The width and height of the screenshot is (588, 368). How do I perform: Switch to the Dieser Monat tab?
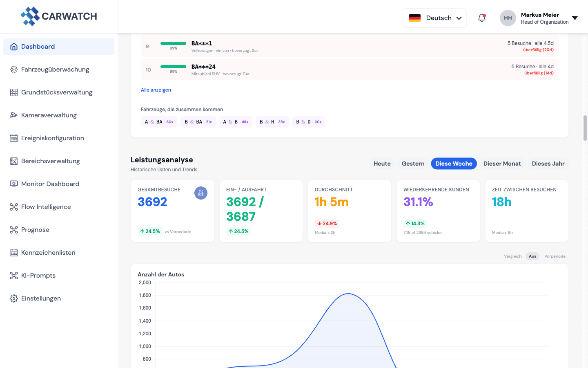(502, 163)
